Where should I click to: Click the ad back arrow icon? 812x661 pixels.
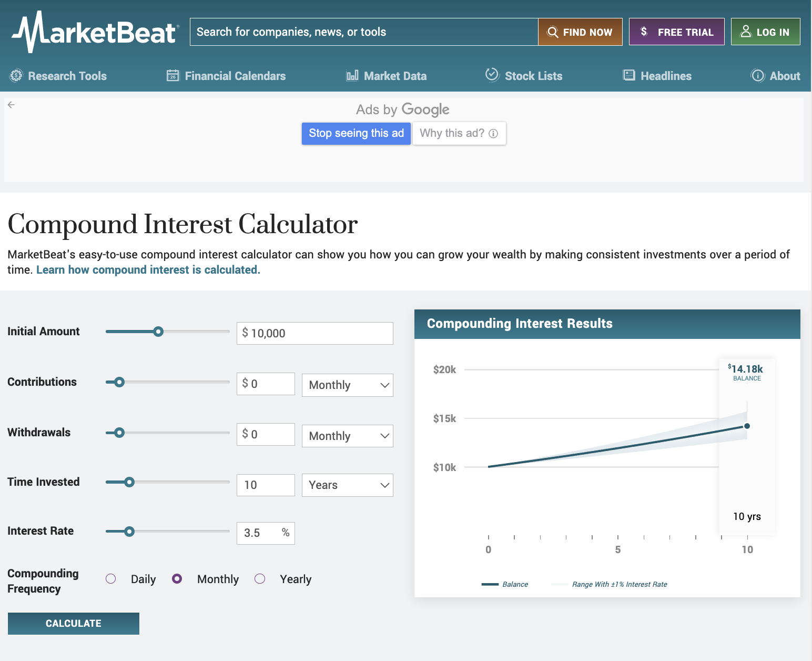[x=11, y=105]
